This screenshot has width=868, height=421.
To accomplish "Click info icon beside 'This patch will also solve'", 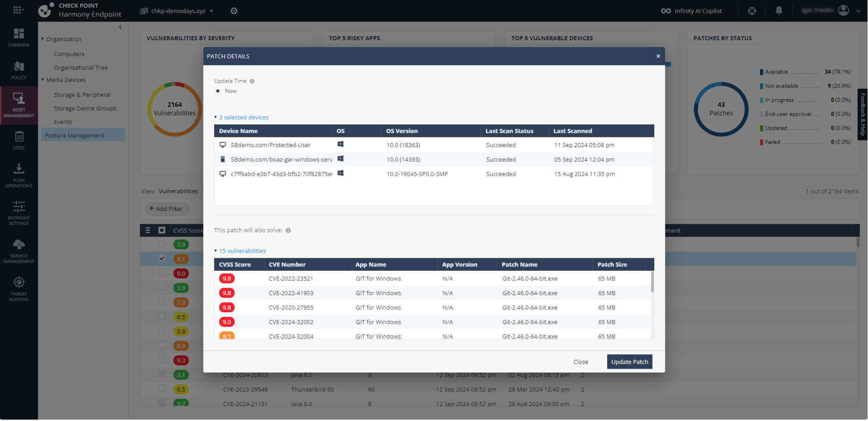I will tap(288, 230).
